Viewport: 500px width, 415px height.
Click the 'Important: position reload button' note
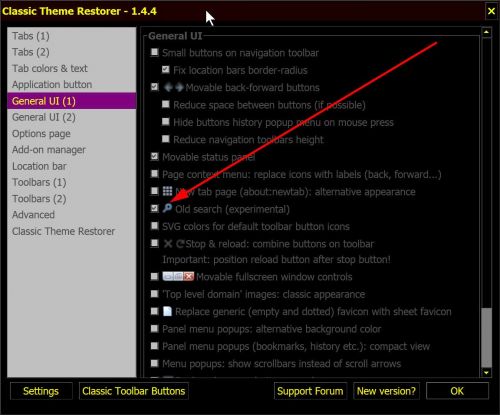coord(276,260)
